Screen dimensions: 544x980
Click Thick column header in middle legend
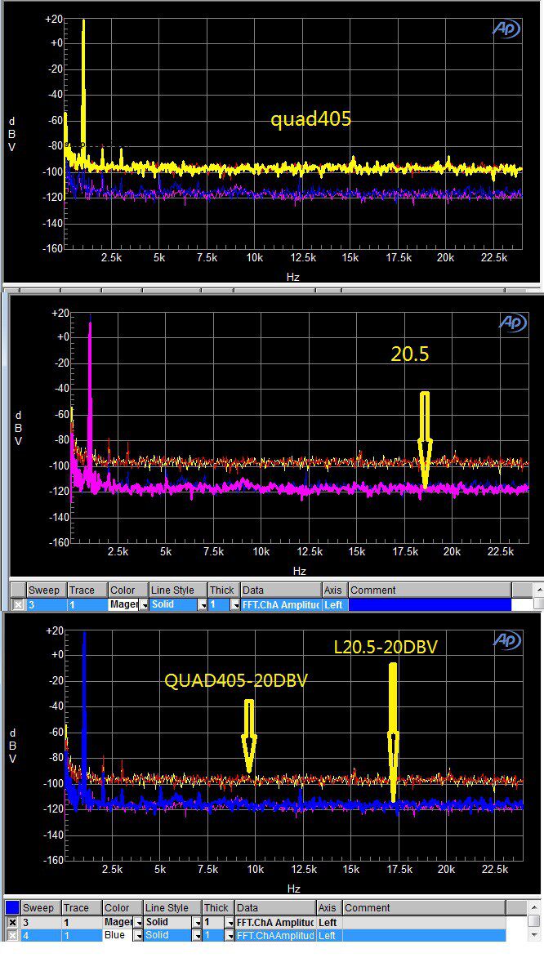[225, 590]
